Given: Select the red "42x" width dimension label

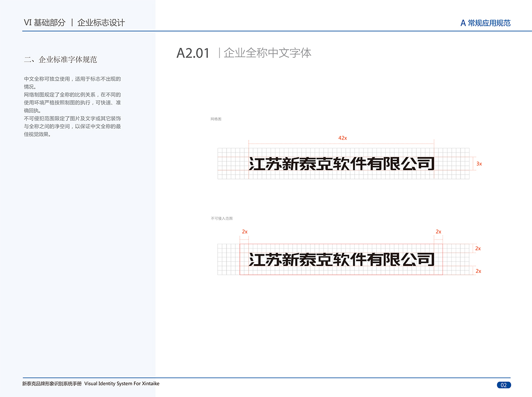Looking at the screenshot, I should (x=342, y=138).
